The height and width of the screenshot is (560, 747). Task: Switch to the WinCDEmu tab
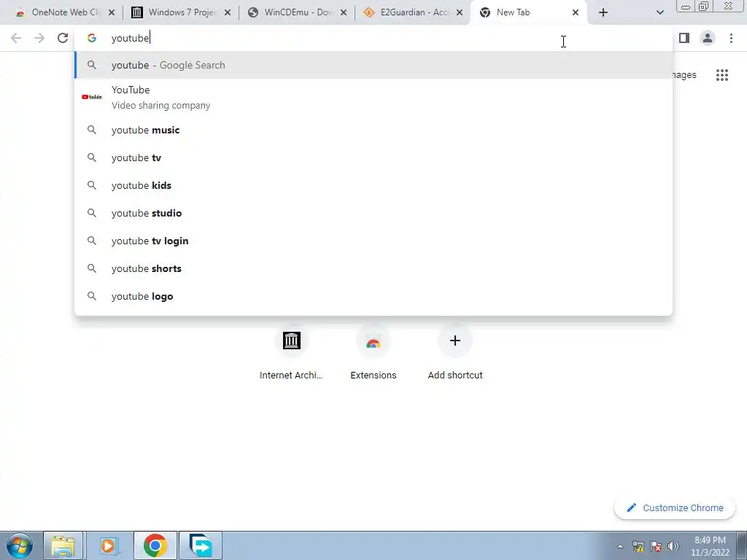pyautogui.click(x=298, y=12)
